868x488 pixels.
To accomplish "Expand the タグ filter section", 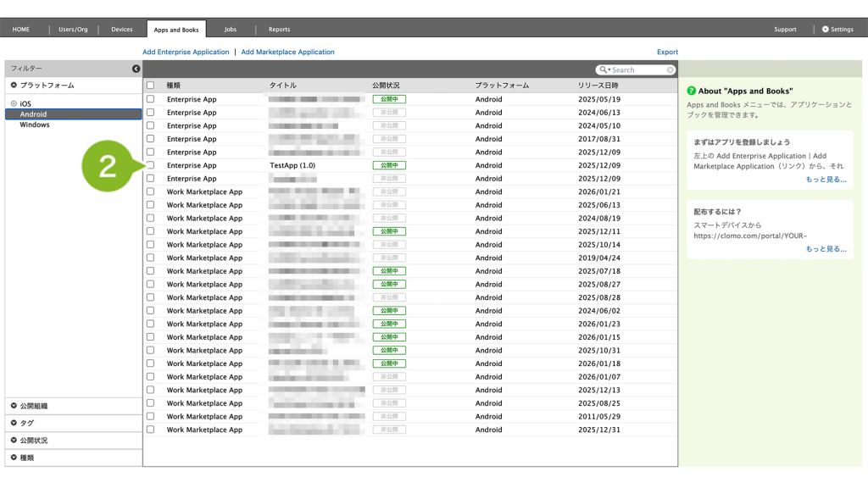I will (14, 423).
